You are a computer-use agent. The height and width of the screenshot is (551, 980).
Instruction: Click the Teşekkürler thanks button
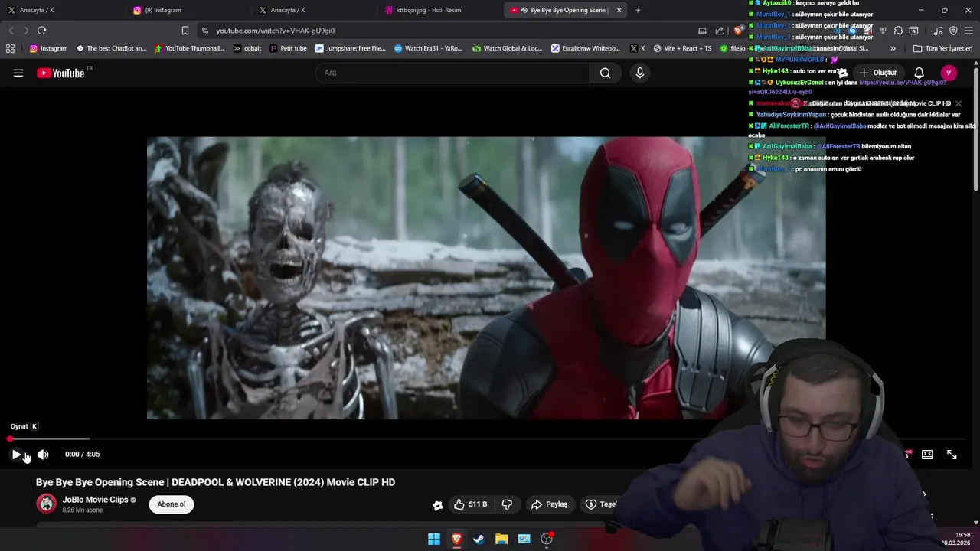601,504
